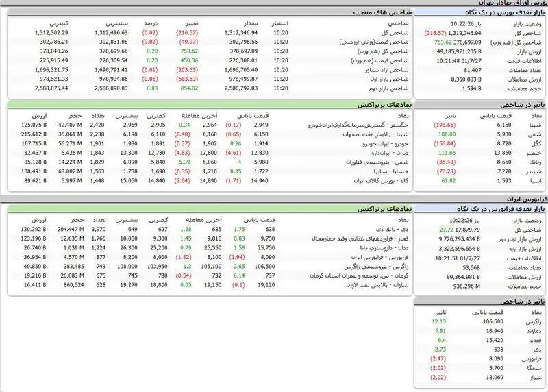Click the بازار نقدی بورس در یک نگاه header
The width and height of the screenshot is (548, 392).
(x=480, y=12)
